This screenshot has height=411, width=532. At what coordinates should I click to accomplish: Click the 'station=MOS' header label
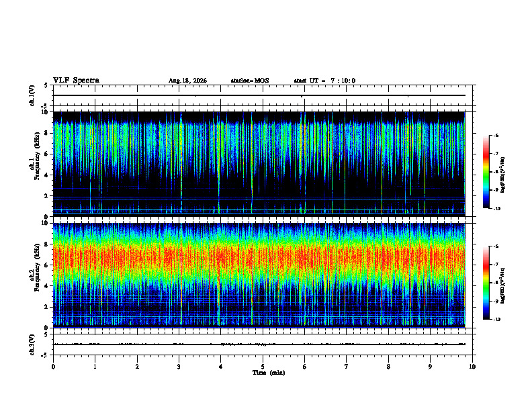[x=250, y=81]
